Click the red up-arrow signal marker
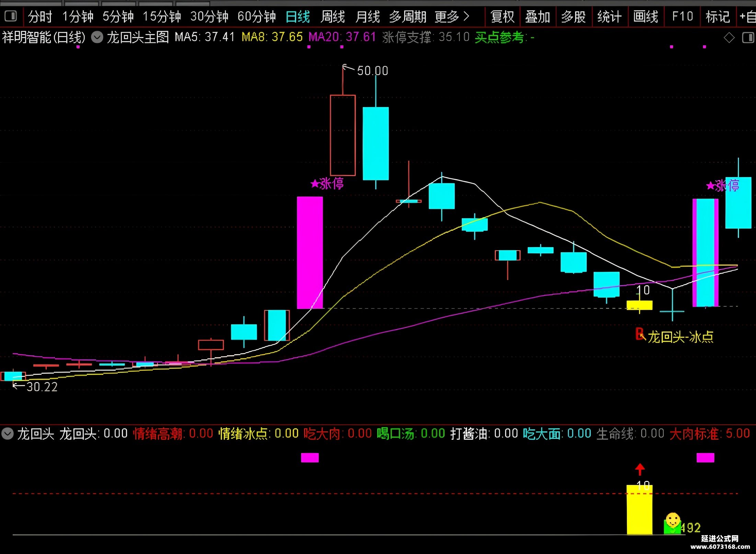This screenshot has width=756, height=554. coord(640,469)
